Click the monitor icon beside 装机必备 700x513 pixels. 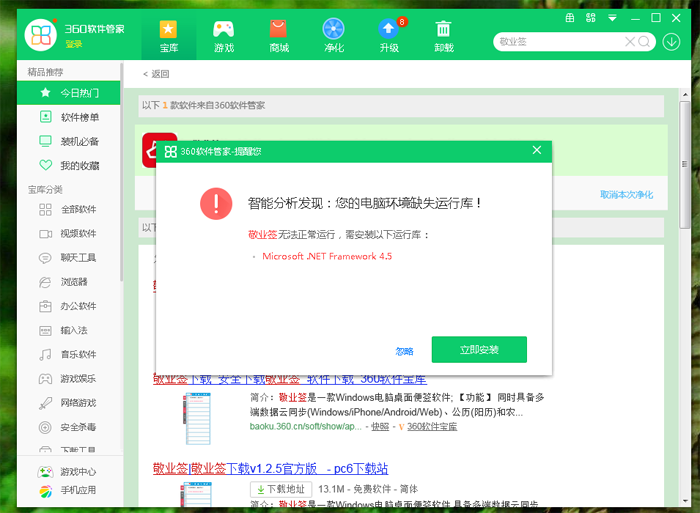[45, 141]
